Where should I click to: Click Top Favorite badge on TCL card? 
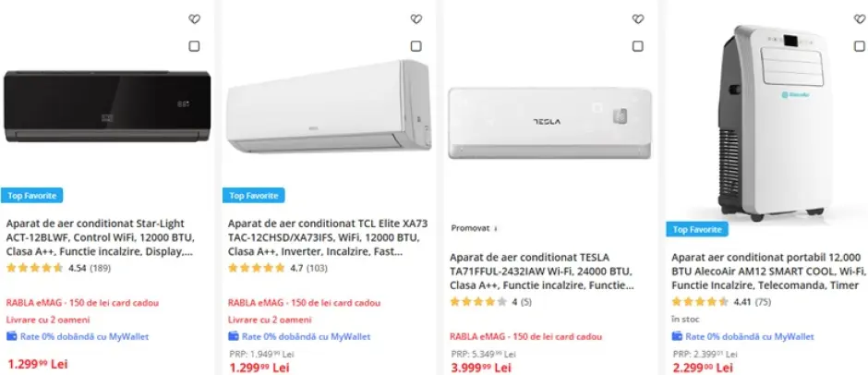click(x=254, y=196)
